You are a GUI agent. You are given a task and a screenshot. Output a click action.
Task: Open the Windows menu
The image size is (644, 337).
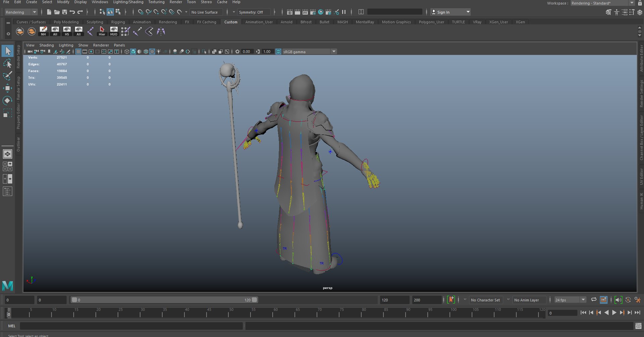(x=100, y=2)
